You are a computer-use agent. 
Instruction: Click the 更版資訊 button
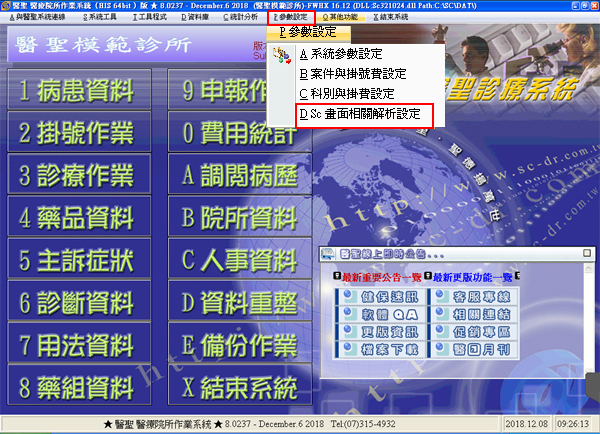(x=378, y=333)
